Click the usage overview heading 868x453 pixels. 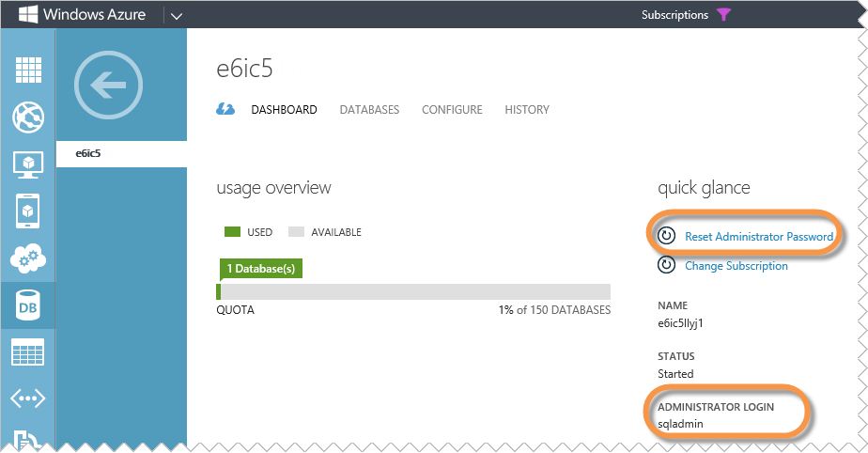click(x=273, y=188)
